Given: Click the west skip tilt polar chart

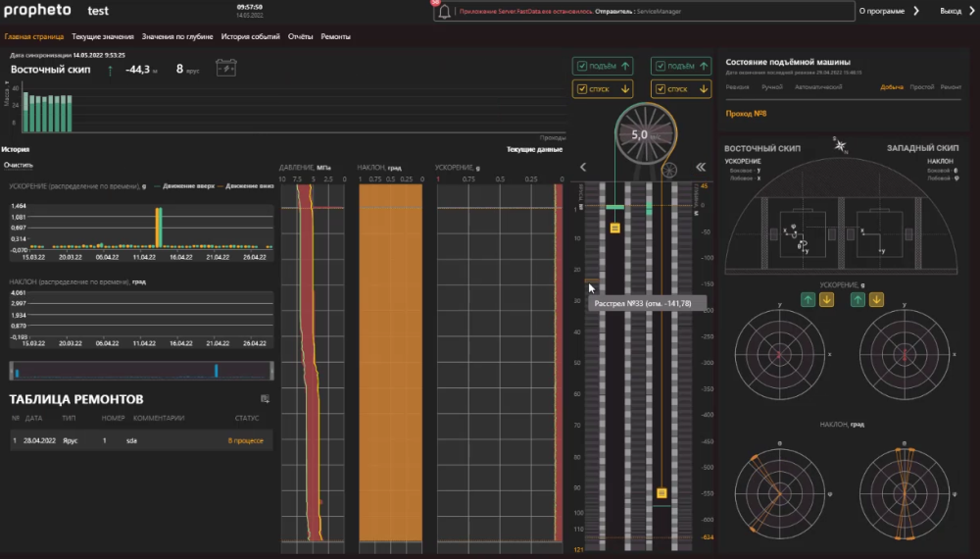Looking at the screenshot, I should [x=905, y=494].
